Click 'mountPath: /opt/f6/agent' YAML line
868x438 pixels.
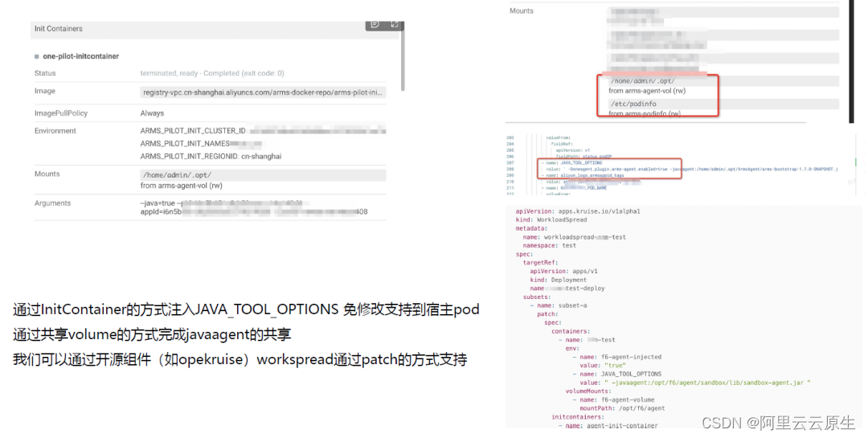click(x=622, y=408)
